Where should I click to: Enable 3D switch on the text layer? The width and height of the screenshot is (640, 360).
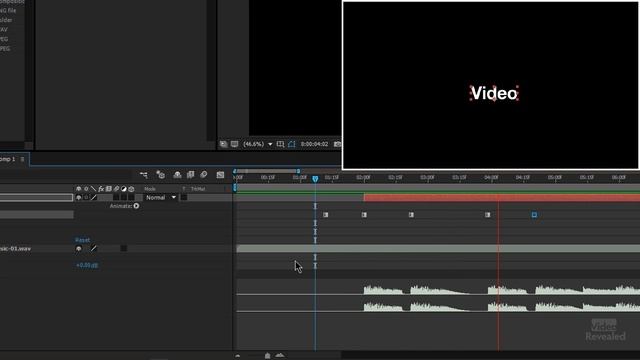[131, 198]
